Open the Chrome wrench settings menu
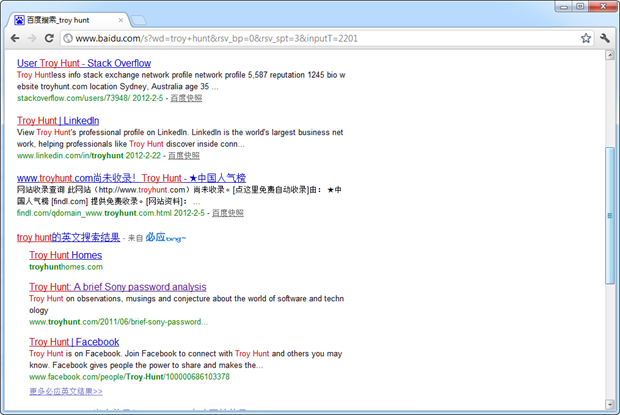The image size is (620, 415). [x=605, y=38]
